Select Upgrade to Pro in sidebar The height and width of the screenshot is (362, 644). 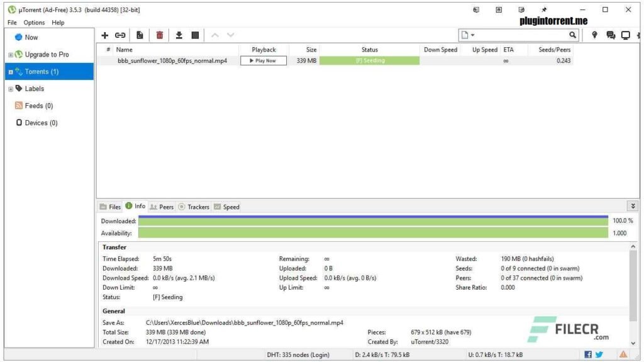pos(47,55)
